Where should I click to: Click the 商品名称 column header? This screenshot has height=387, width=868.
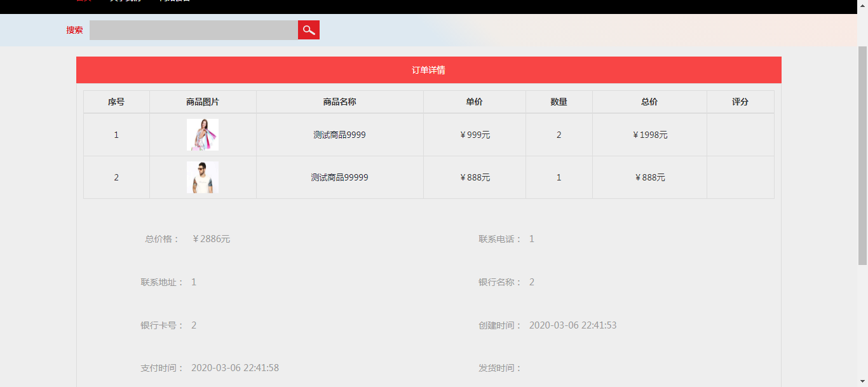coord(339,102)
